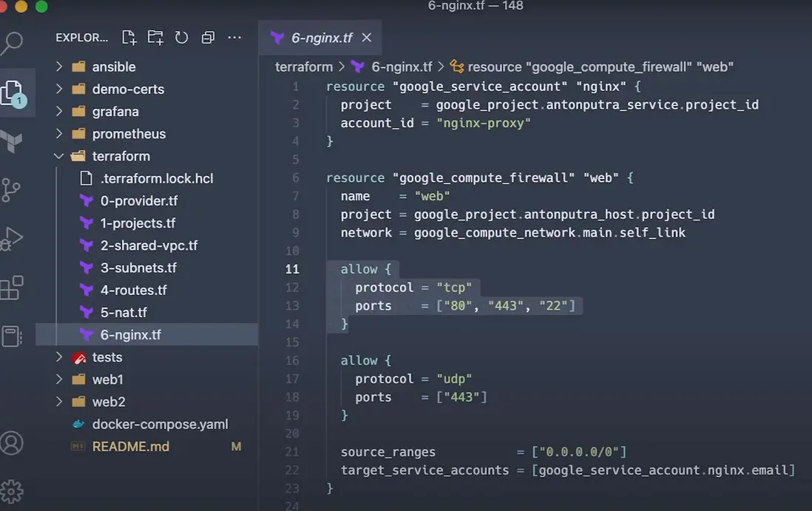Open the notebook panel icon in activity bar
This screenshot has width=812, height=511.
click(12, 336)
